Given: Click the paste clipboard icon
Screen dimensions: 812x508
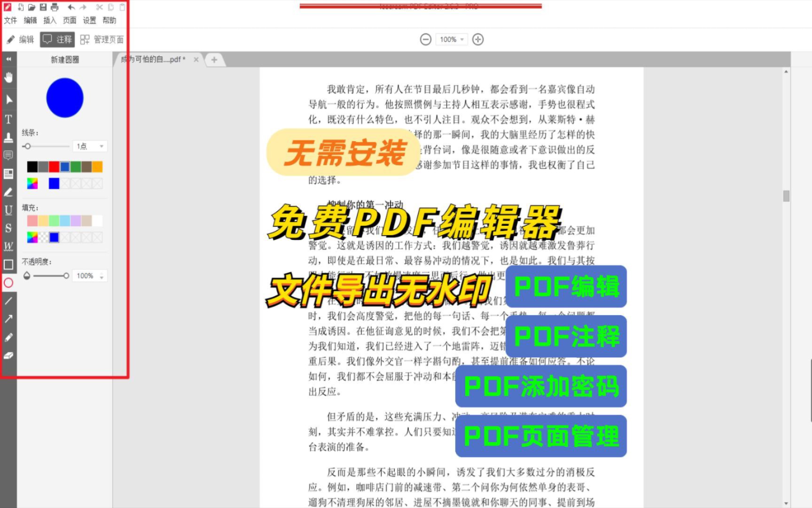Looking at the screenshot, I should pos(122,7).
